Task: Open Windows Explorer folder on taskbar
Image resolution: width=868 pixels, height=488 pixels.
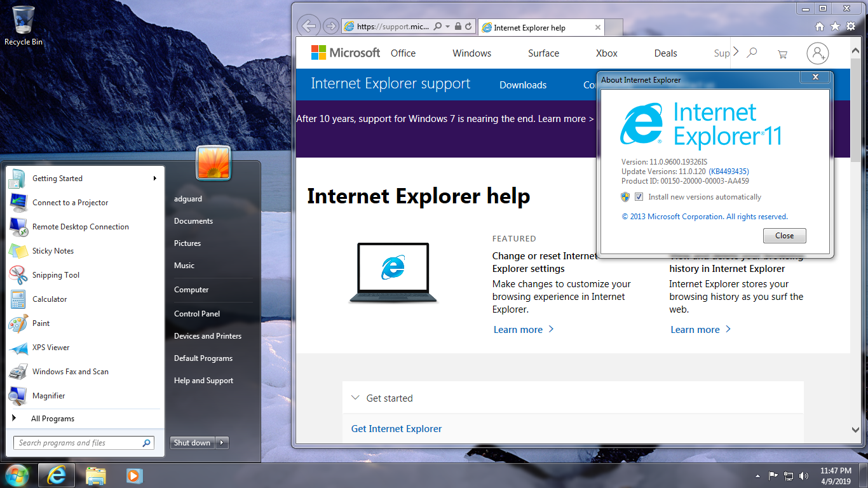Action: pos(96,475)
